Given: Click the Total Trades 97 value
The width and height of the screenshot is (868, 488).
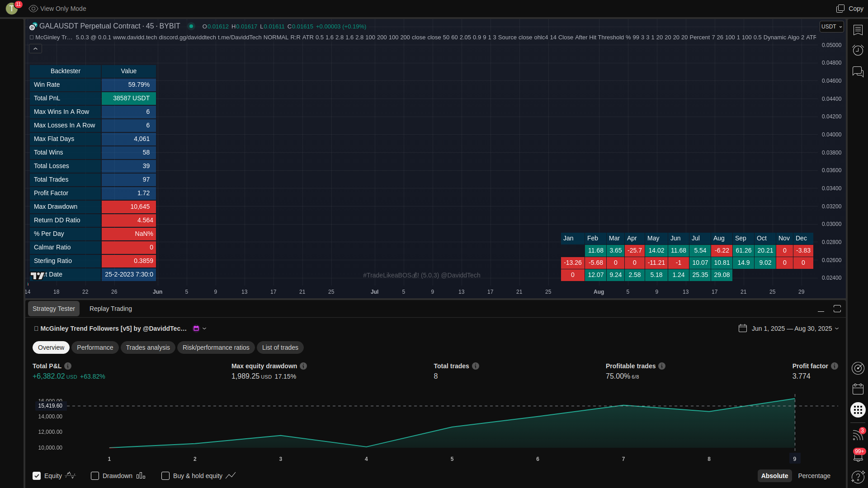Looking at the screenshot, I should coord(129,179).
